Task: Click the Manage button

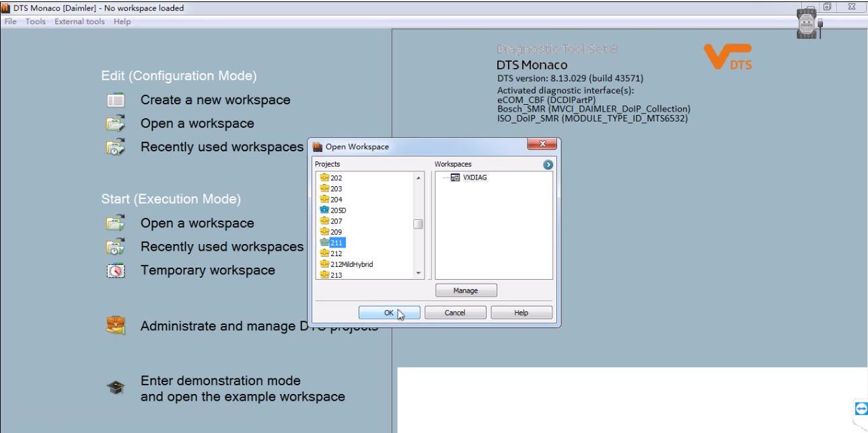Action: pyautogui.click(x=466, y=290)
